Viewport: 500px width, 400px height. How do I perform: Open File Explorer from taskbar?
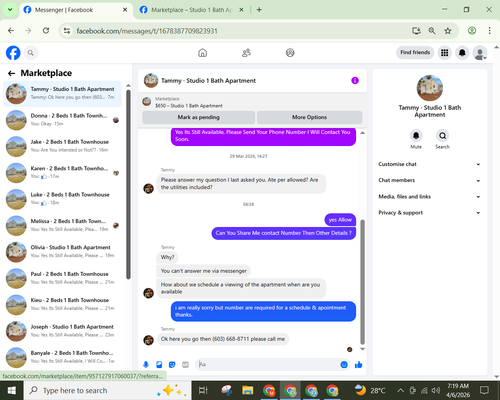248,390
